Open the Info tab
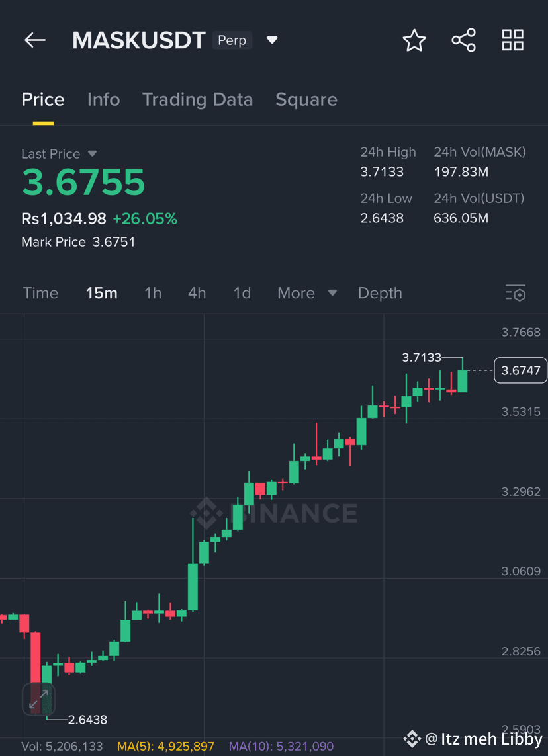This screenshot has width=548, height=756. (x=103, y=99)
